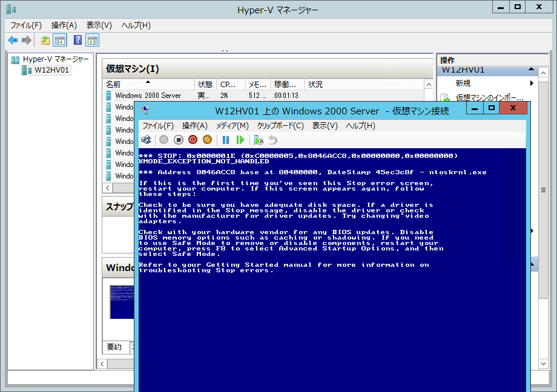Switch to the 要約 tab
This screenshot has height=392, width=557.
pos(114,347)
